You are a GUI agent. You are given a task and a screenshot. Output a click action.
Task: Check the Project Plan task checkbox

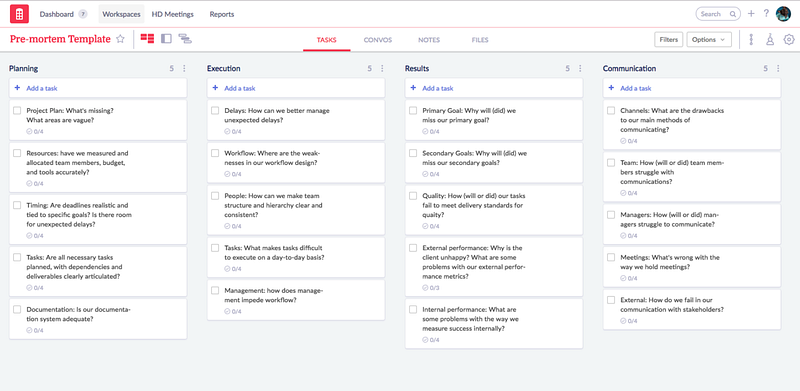[17, 110]
